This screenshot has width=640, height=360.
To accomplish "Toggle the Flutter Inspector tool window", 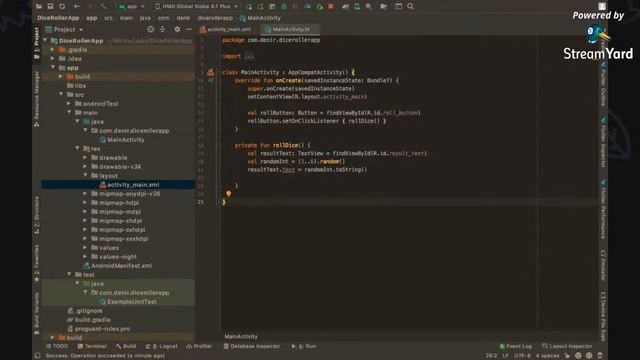I will tap(603, 142).
